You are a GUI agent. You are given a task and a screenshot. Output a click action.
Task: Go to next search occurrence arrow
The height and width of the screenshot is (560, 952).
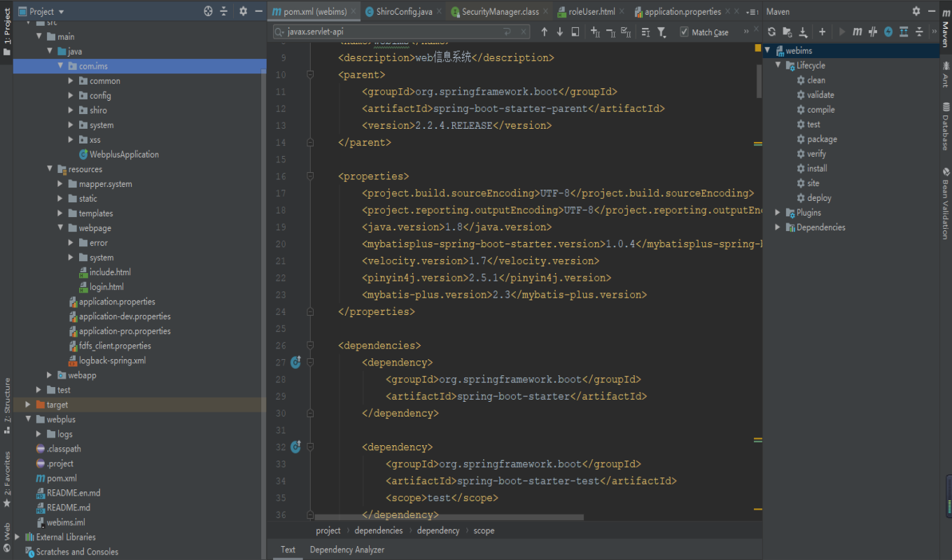click(x=559, y=32)
